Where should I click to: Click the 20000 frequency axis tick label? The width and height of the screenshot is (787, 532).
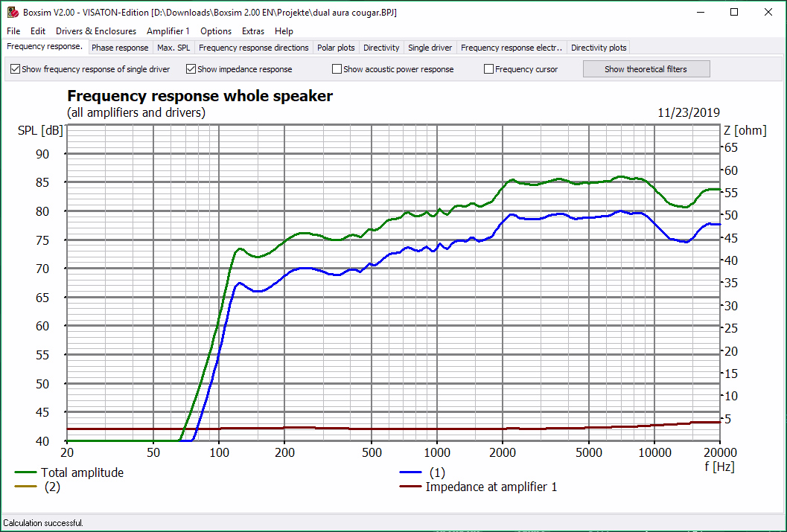click(720, 453)
